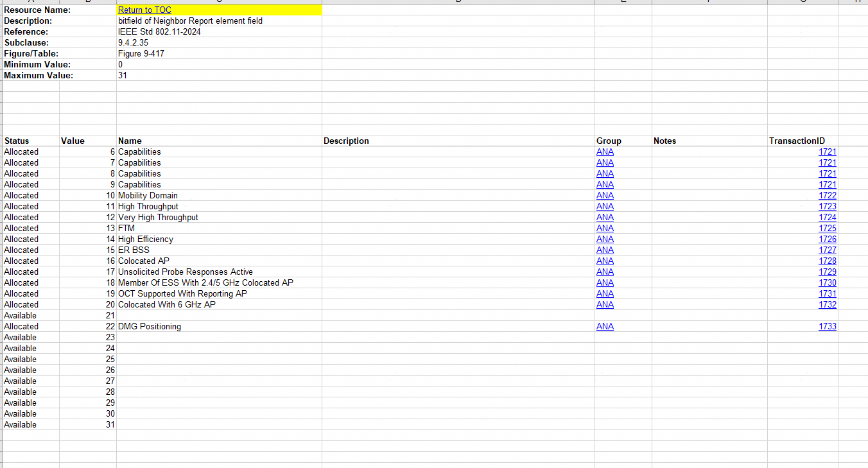The width and height of the screenshot is (868, 468).
Task: Select the Notes column header cell
Action: [664, 141]
